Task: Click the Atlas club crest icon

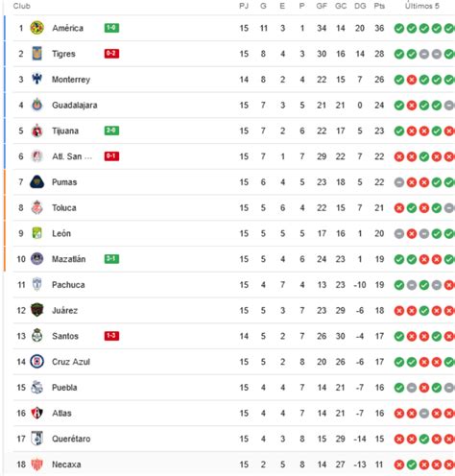Action: (x=36, y=413)
